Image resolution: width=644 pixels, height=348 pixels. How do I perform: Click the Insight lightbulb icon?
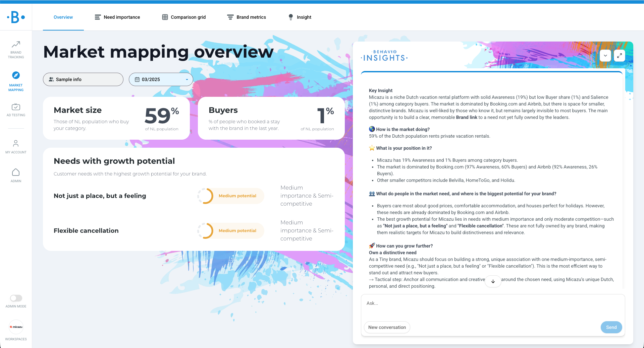tap(291, 17)
